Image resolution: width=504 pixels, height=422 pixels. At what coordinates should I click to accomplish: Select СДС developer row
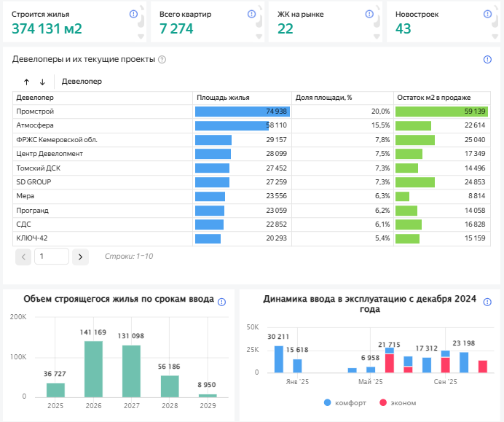[x=252, y=224]
